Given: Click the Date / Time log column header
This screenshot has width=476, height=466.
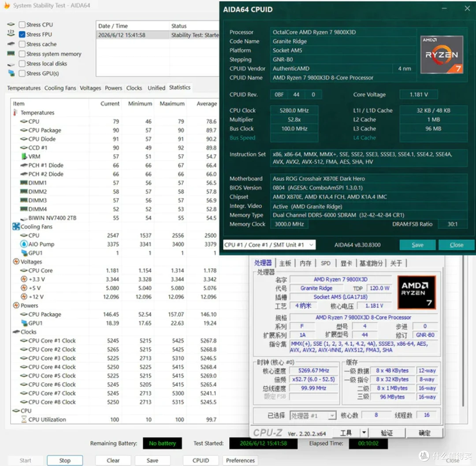Looking at the screenshot, I should [132, 26].
